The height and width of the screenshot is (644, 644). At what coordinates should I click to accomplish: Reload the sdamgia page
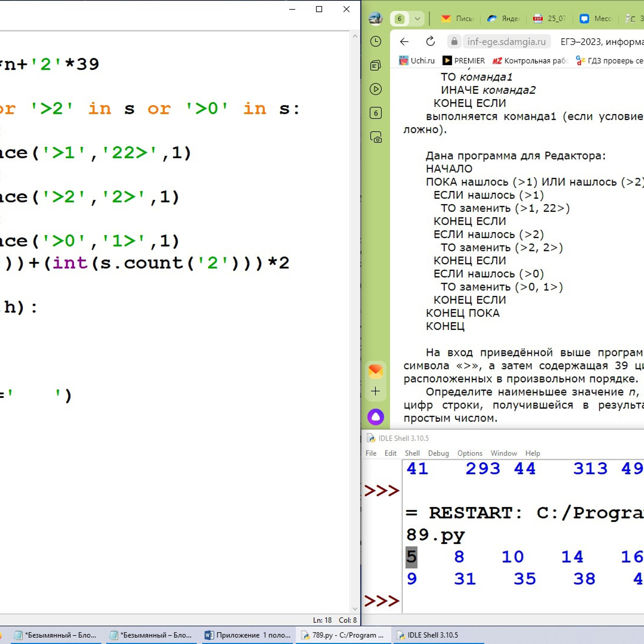[430, 42]
